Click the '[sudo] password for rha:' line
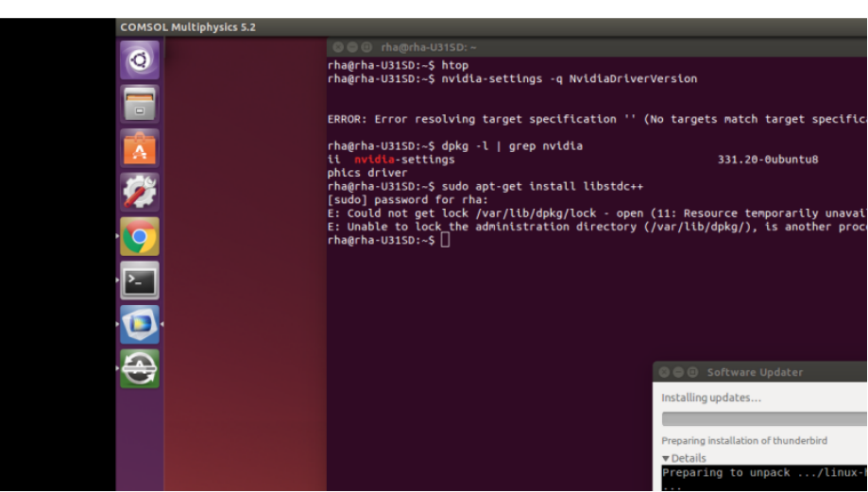Viewport: 868px width, 492px height. point(407,200)
